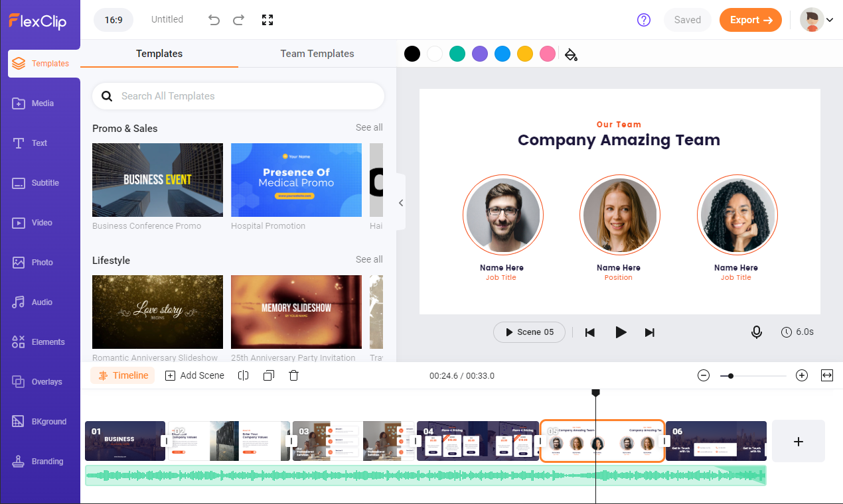
Task: Duplicate the selected scene
Action: click(268, 375)
